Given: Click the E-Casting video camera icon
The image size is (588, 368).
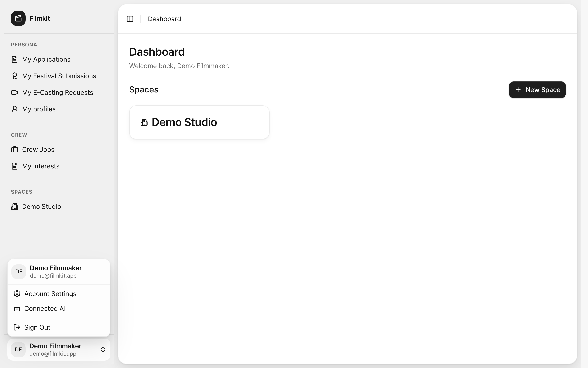Looking at the screenshot, I should 14,92.
